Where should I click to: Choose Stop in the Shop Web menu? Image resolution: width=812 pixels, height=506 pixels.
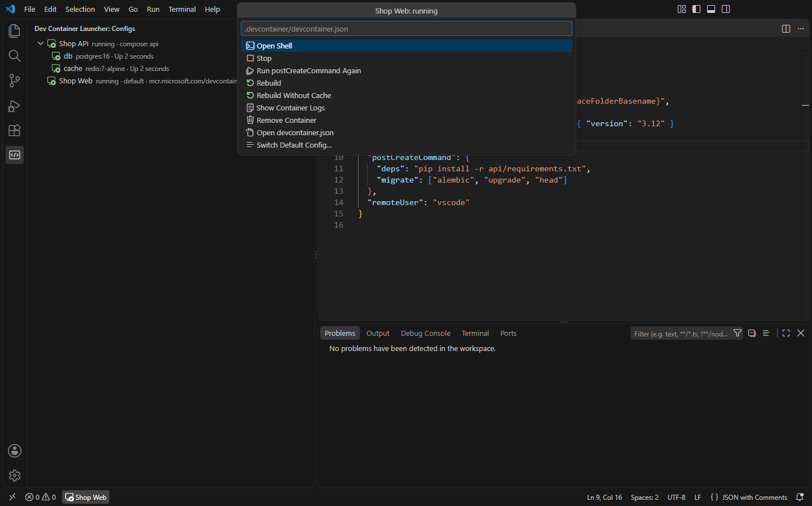pyautogui.click(x=407, y=58)
